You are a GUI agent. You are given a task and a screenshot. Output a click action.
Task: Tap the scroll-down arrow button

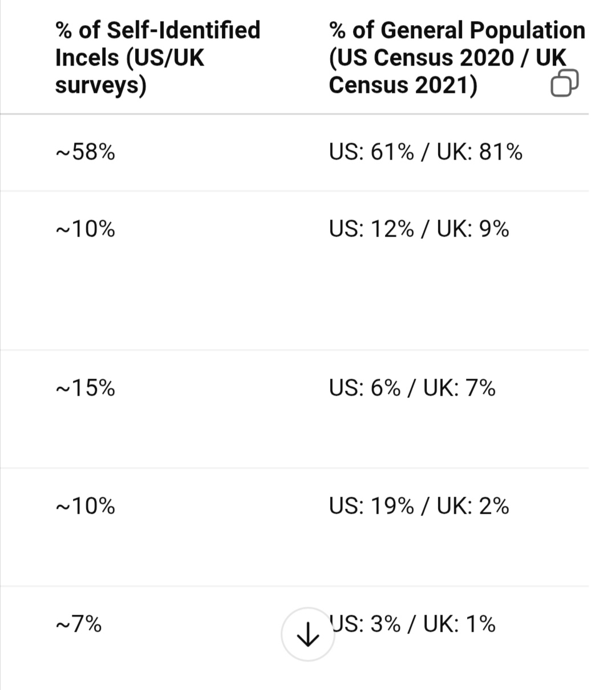(x=308, y=634)
